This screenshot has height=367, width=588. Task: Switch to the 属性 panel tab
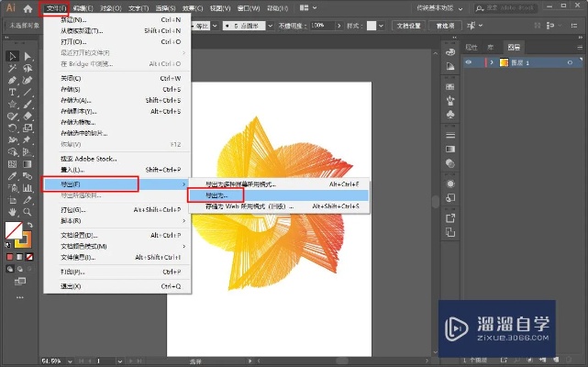pyautogui.click(x=472, y=48)
